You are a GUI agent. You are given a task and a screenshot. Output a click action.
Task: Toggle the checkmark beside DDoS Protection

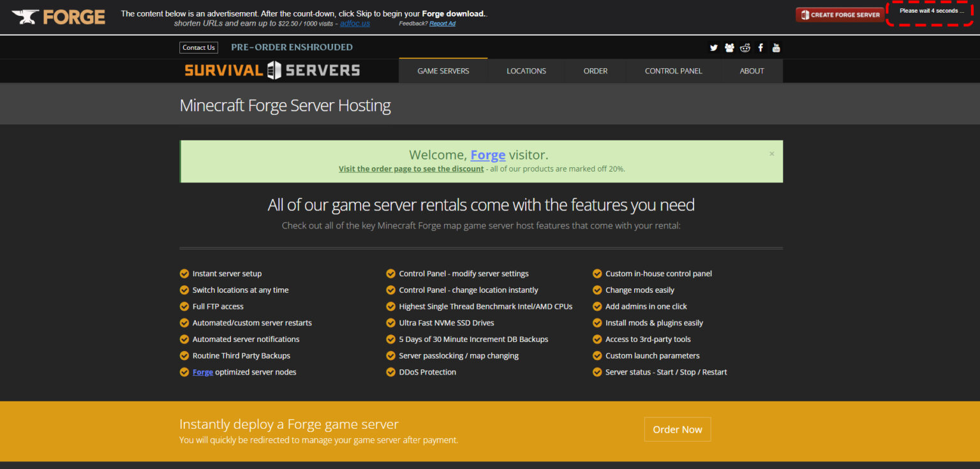[390, 371]
